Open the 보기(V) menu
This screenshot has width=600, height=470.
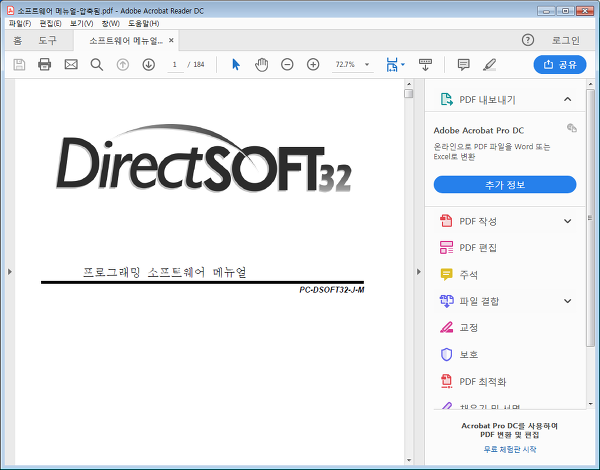coord(82,24)
